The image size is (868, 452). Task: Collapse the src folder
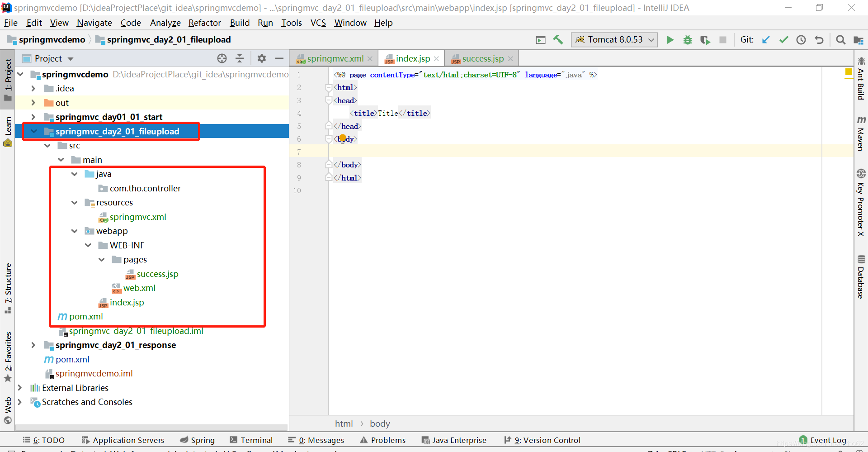point(47,145)
